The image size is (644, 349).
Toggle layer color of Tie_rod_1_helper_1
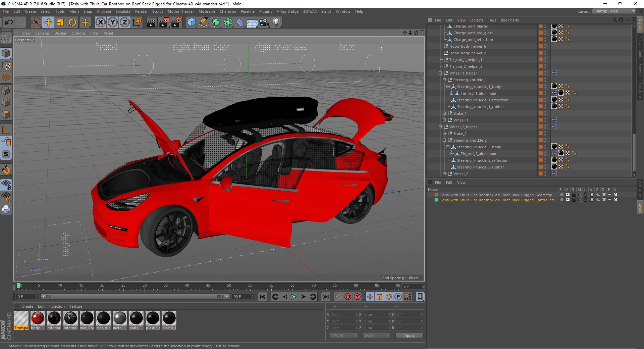point(540,60)
